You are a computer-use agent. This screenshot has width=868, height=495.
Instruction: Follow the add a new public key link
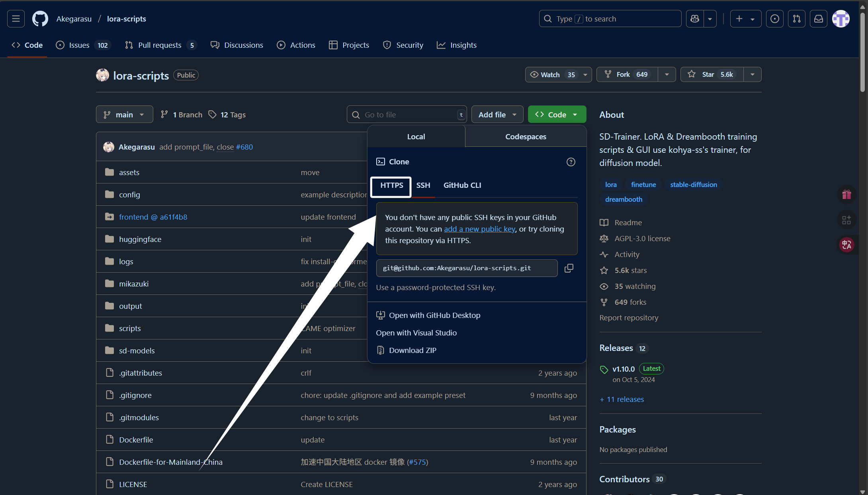click(479, 229)
